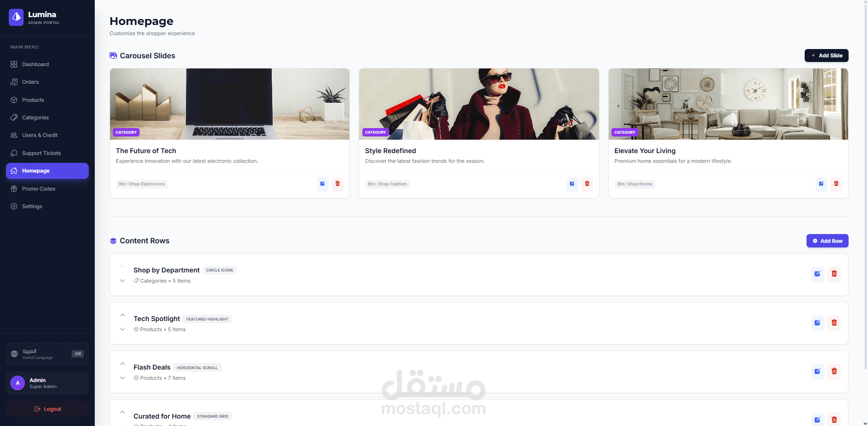Edit the Tech Spotlight row
The height and width of the screenshot is (426, 868).
point(818,323)
